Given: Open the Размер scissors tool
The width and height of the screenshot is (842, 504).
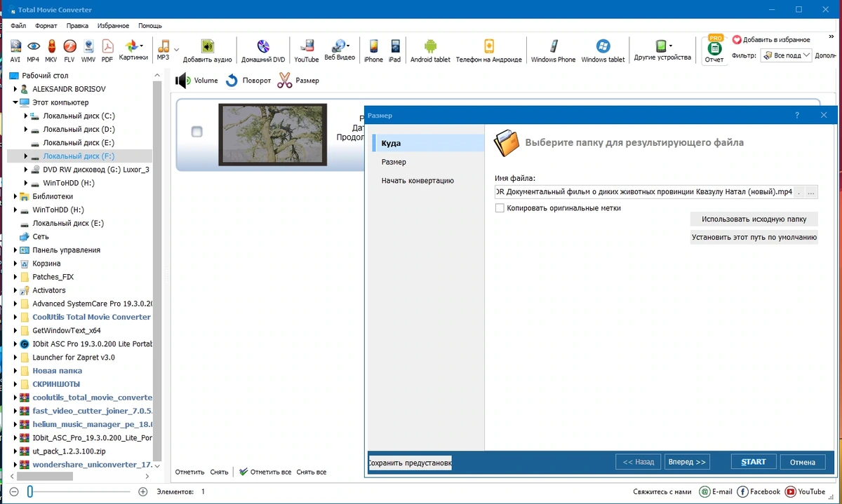Looking at the screenshot, I should coord(298,81).
